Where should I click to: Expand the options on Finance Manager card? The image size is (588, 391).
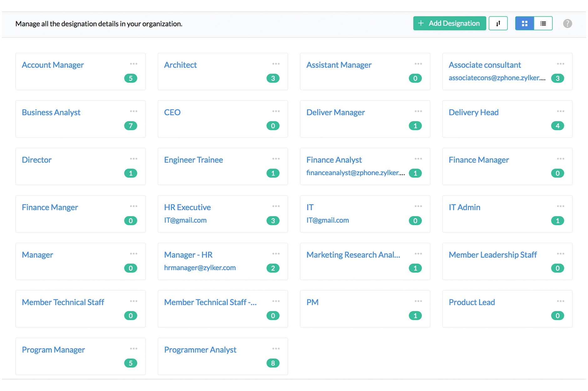pyautogui.click(x=560, y=158)
